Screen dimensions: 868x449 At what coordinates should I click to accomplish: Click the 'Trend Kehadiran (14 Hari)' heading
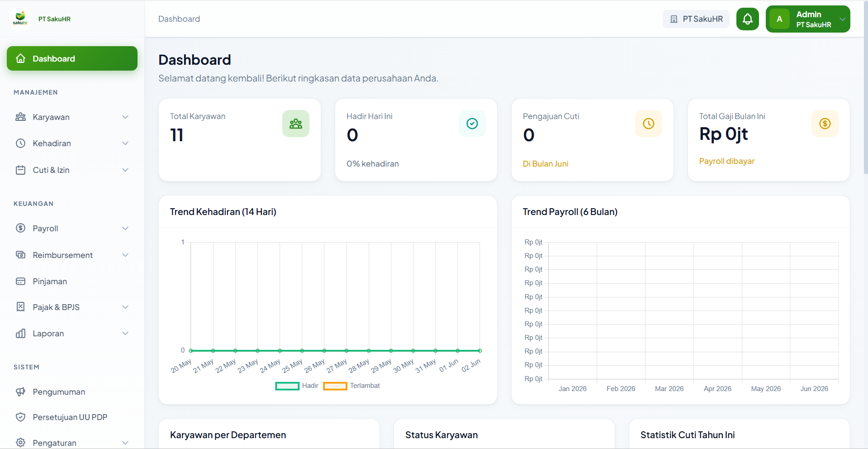pos(223,212)
